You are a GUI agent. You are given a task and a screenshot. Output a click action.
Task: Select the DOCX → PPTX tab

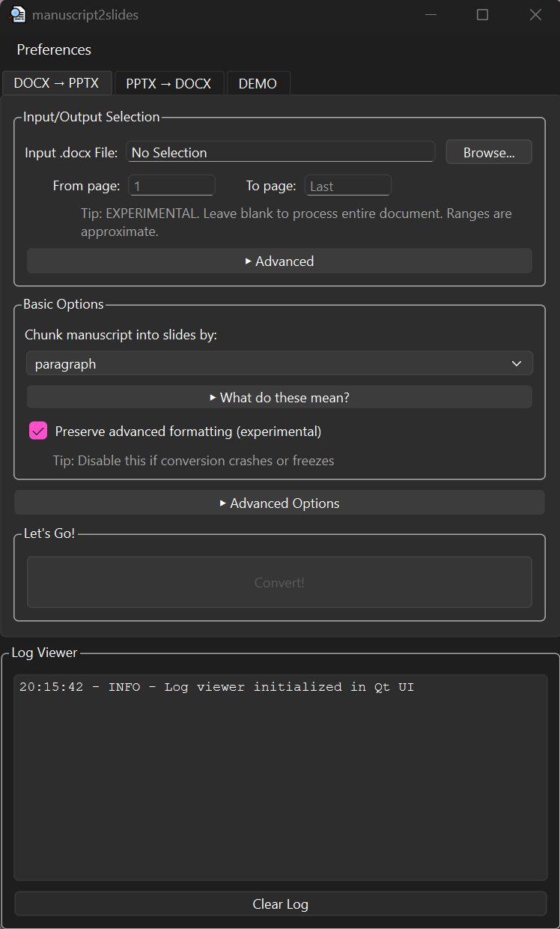56,82
